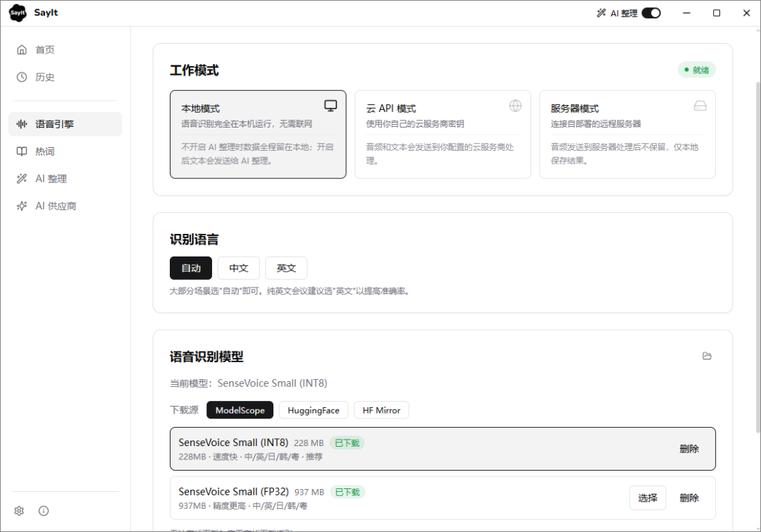
Task: Open the AI 整理 sidebar page
Action: click(x=65, y=179)
